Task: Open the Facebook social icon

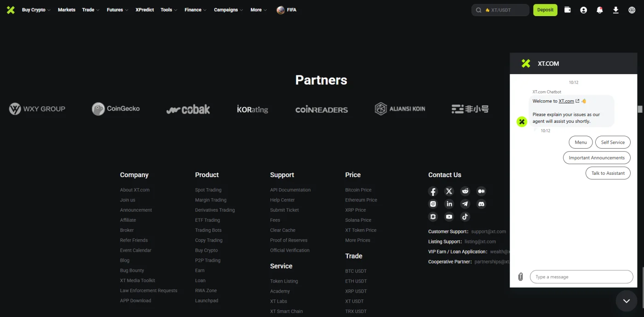Action: (x=433, y=191)
